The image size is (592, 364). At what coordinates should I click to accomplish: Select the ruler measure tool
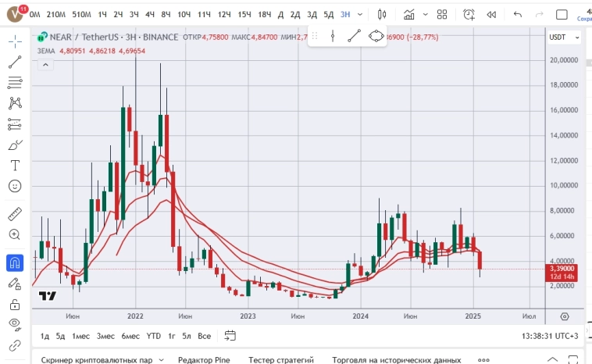(15, 214)
